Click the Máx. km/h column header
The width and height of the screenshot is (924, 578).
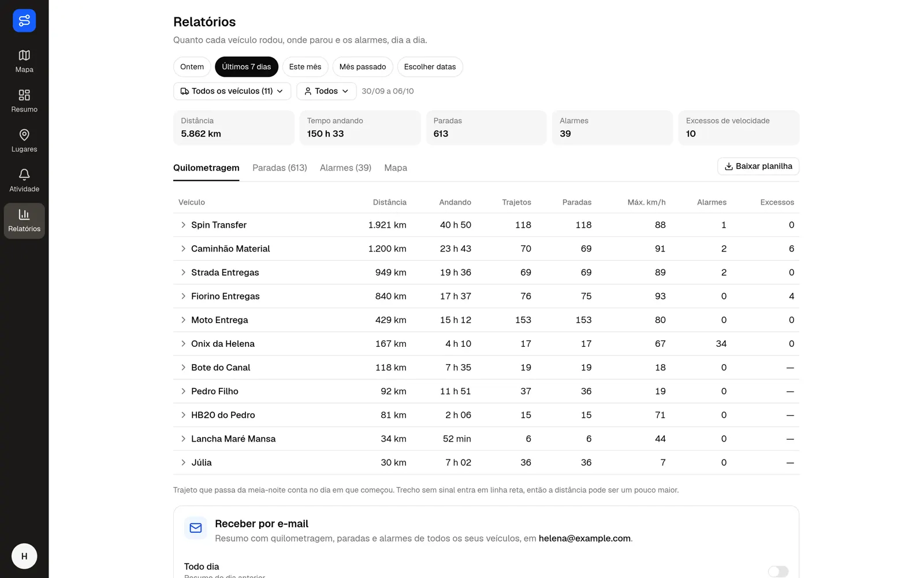tap(646, 202)
